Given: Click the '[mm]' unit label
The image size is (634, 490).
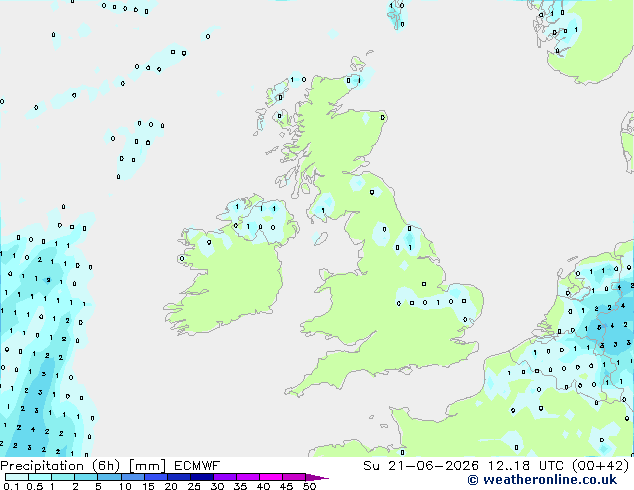Looking at the screenshot, I should click(147, 466).
